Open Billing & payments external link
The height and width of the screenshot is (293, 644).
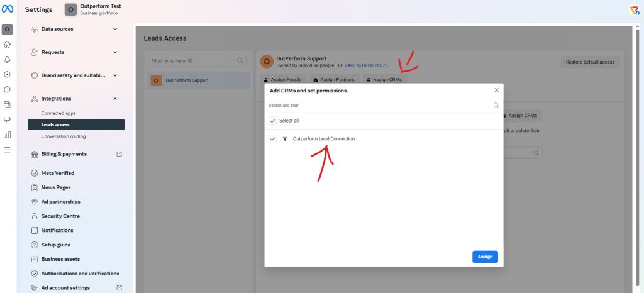[x=119, y=154]
